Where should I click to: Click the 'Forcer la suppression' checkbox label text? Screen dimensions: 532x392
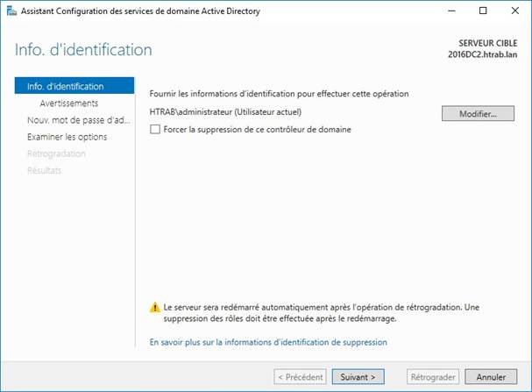point(257,129)
